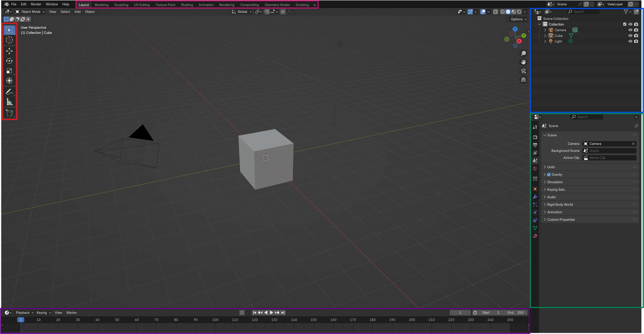Toggle snapping magnet in header
The image size is (644, 334).
point(267,12)
